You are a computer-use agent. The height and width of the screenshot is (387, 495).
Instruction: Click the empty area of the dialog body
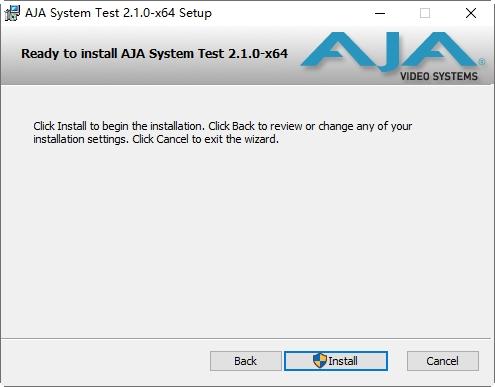click(247, 240)
